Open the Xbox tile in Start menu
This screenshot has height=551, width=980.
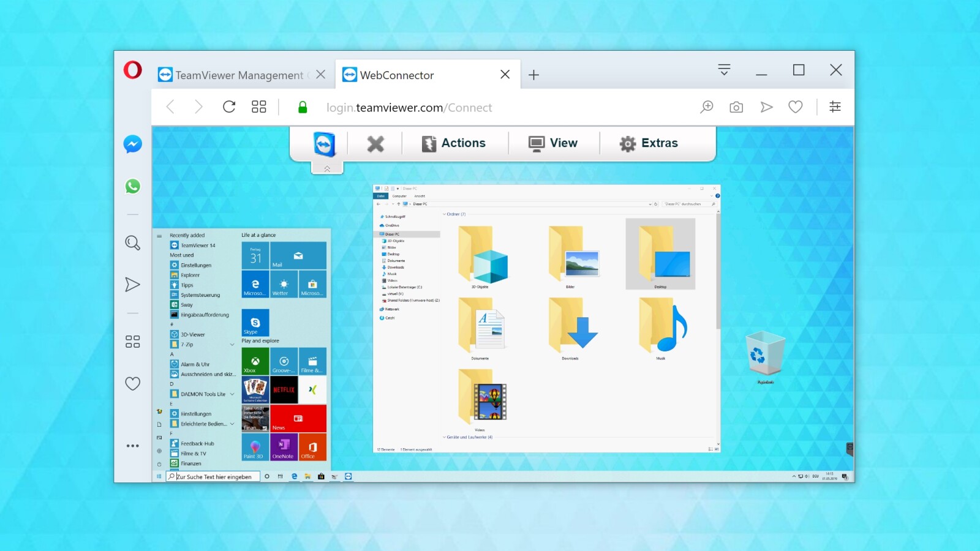pos(255,361)
